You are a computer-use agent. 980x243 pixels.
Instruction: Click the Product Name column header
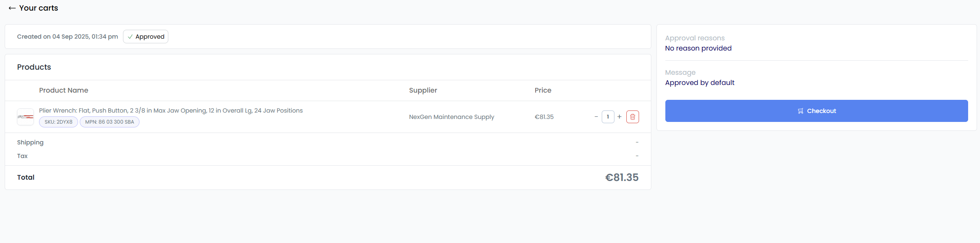click(64, 90)
